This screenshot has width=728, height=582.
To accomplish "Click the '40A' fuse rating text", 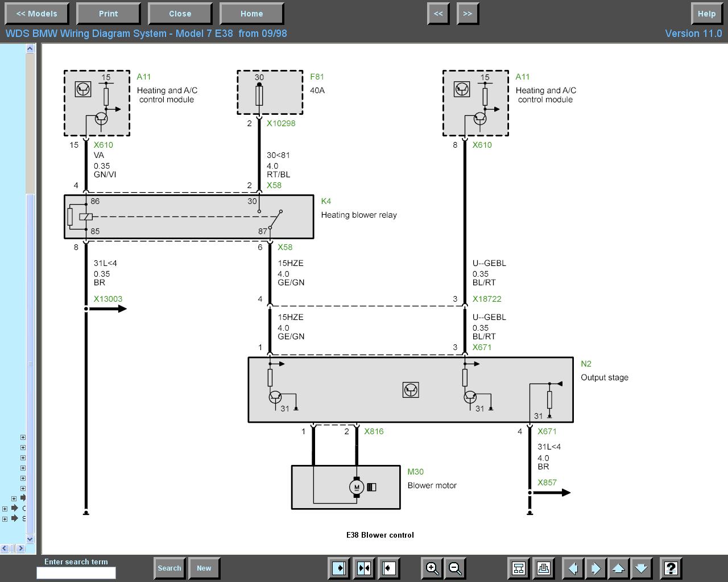I will (317, 90).
